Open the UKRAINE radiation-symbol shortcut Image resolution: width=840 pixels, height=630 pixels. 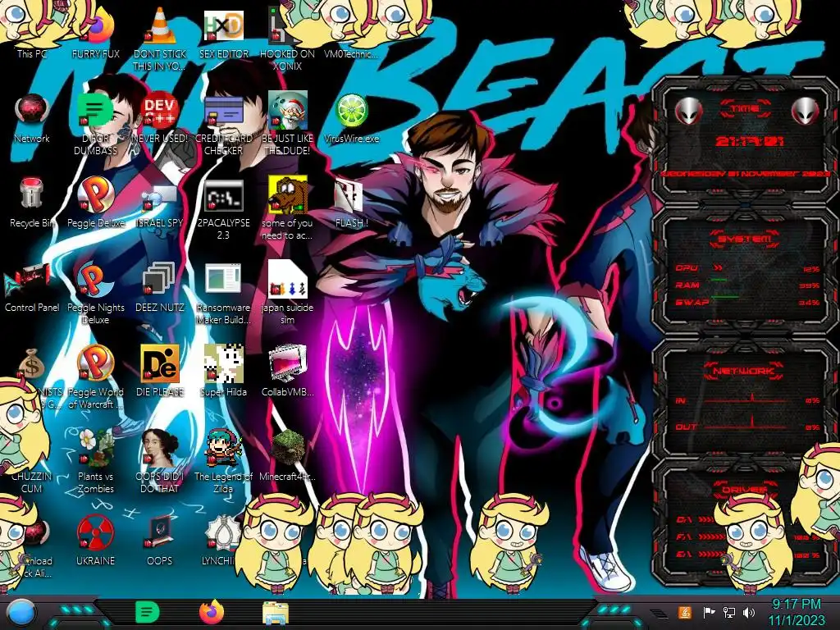click(95, 532)
